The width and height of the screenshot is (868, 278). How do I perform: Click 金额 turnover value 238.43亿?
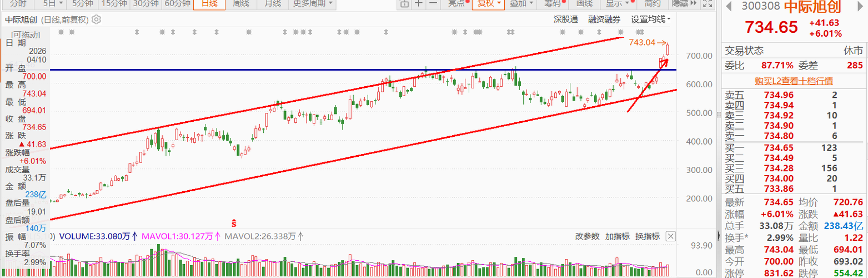point(842,226)
